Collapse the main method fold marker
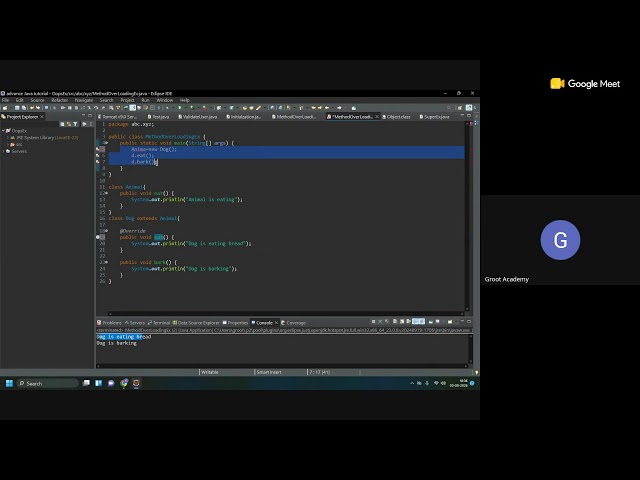 (107, 143)
